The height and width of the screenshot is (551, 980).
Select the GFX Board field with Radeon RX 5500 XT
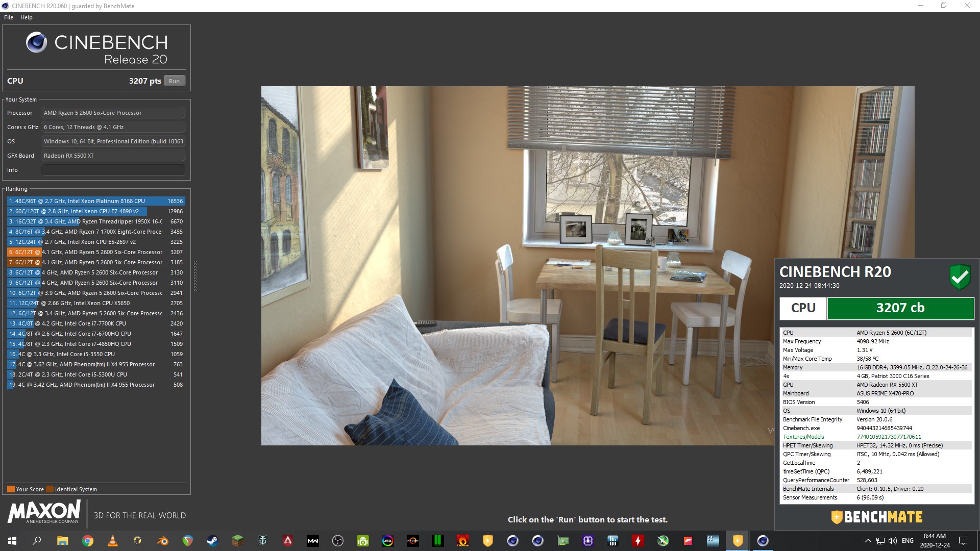coord(113,156)
